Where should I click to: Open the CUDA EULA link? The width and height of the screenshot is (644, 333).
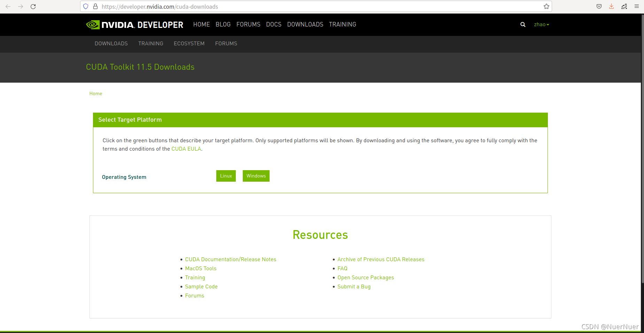(186, 149)
